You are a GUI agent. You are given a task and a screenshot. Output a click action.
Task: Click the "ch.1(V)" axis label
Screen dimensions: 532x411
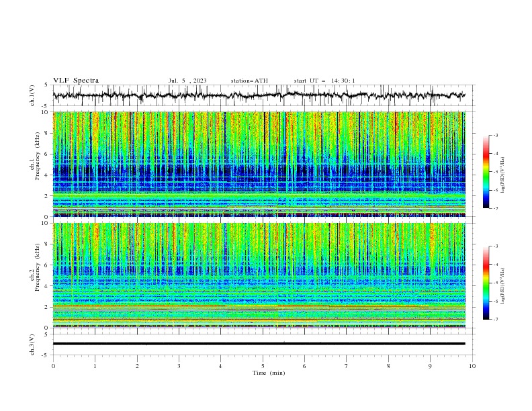click(x=32, y=95)
